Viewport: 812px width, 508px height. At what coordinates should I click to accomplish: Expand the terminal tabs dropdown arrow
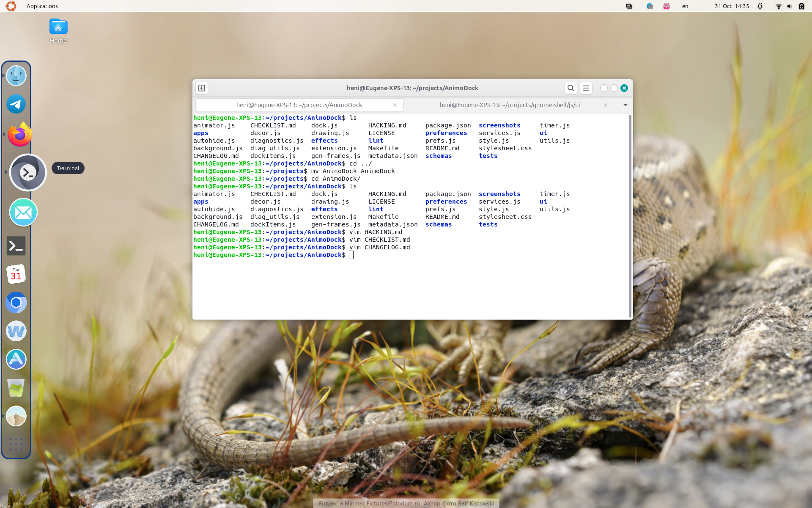pos(625,105)
